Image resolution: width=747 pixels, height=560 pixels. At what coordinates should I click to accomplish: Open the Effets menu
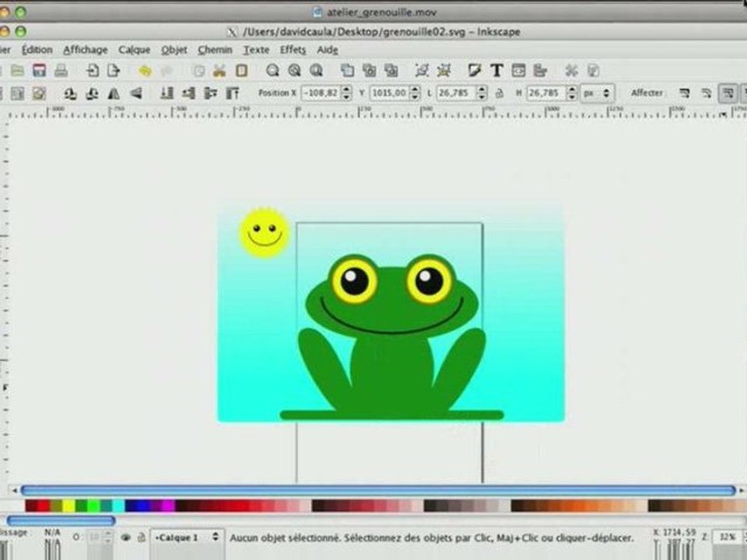click(293, 50)
